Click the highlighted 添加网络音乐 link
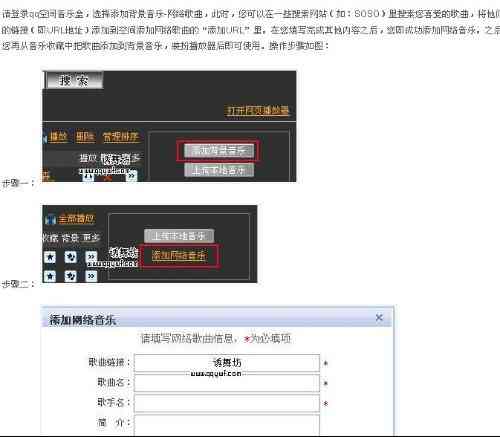The width and height of the screenshot is (500, 437). click(179, 256)
